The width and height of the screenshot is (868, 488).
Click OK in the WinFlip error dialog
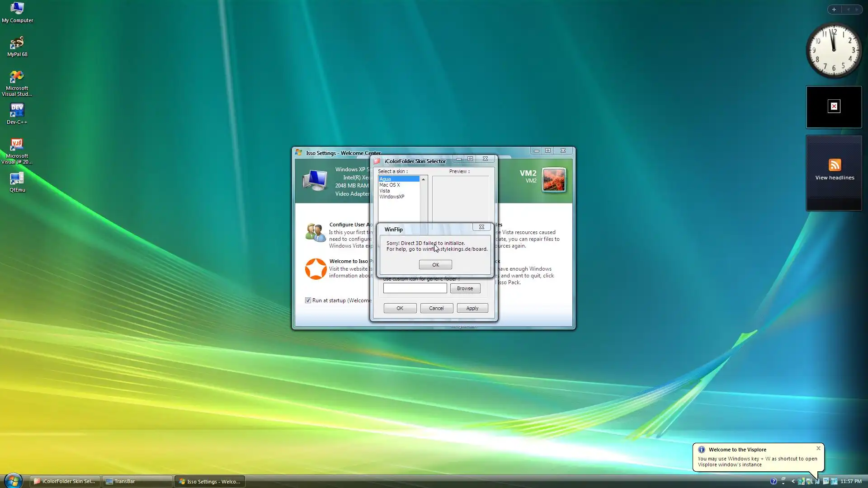click(x=435, y=265)
